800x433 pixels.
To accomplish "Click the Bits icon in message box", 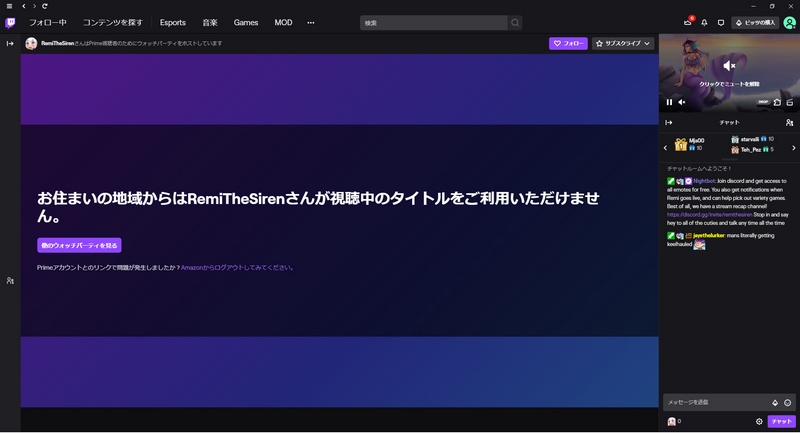I will [x=774, y=402].
